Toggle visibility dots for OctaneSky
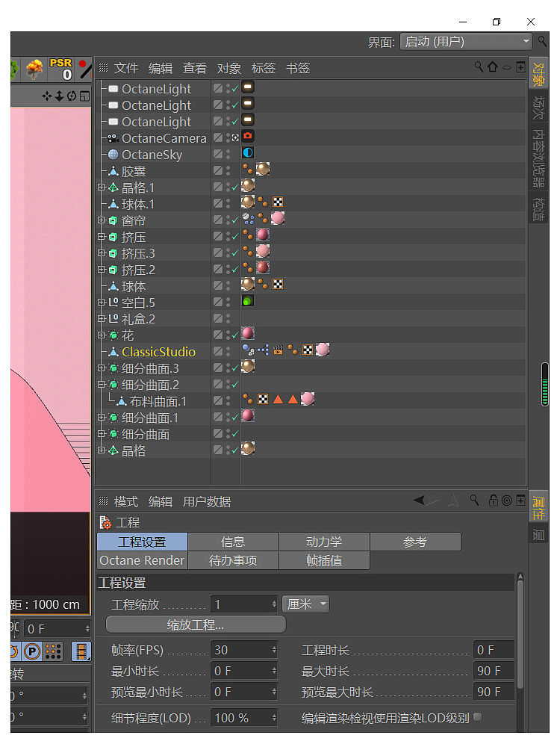 click(x=228, y=155)
